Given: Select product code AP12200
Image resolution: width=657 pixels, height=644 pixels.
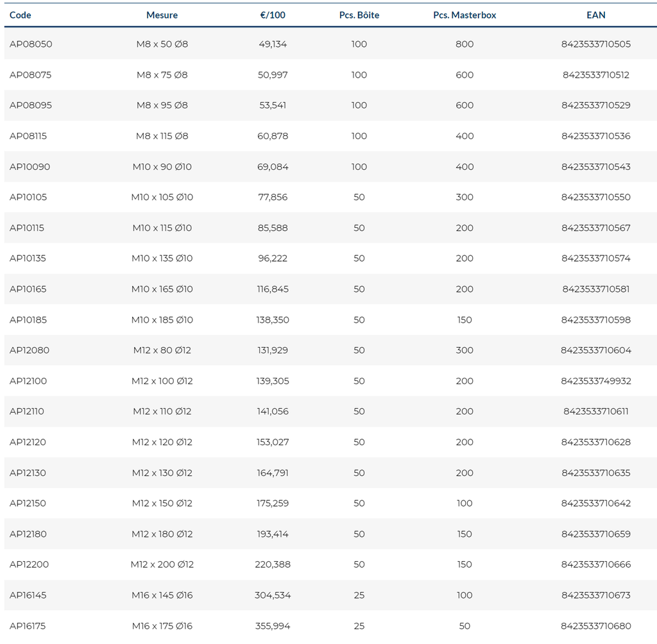Looking at the screenshot, I should point(29,564).
